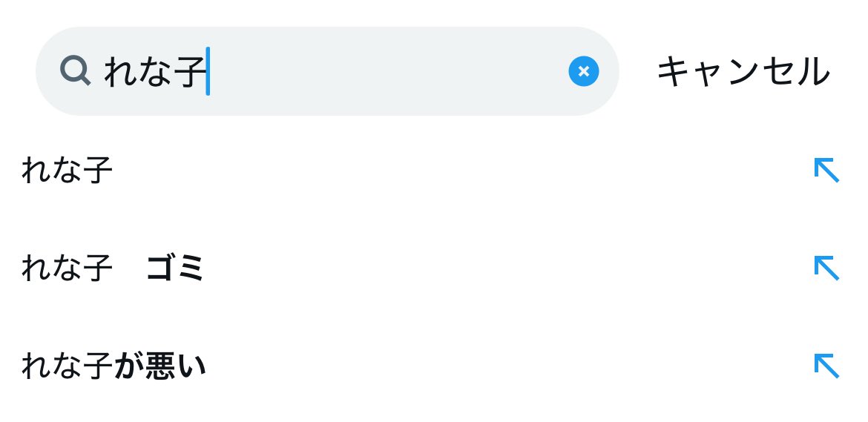Tap the blank middle of the first suggestion row
The height and width of the screenshot is (422, 868).
click(x=445, y=171)
